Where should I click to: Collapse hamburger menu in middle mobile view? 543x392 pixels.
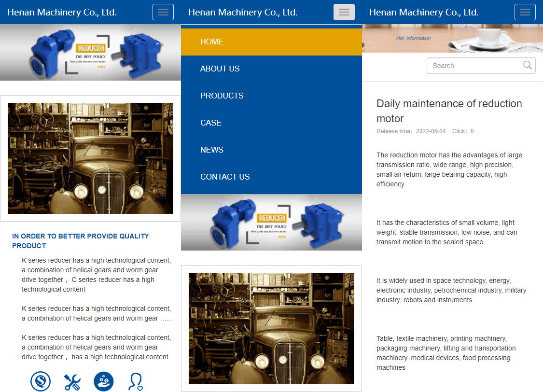tap(344, 12)
